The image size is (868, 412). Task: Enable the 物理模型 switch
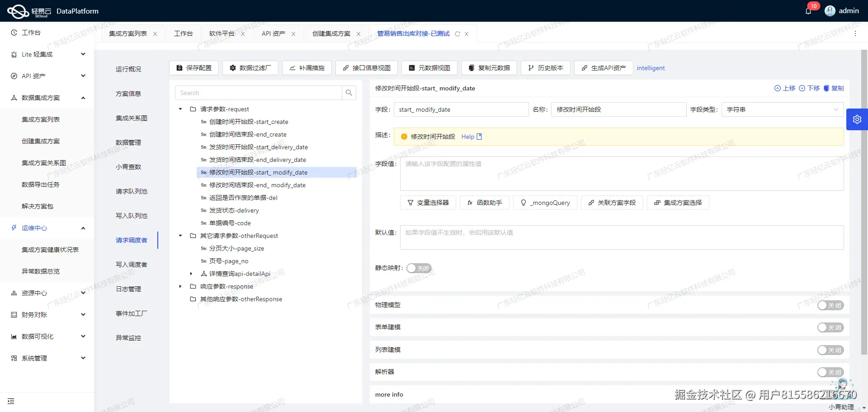click(x=830, y=305)
